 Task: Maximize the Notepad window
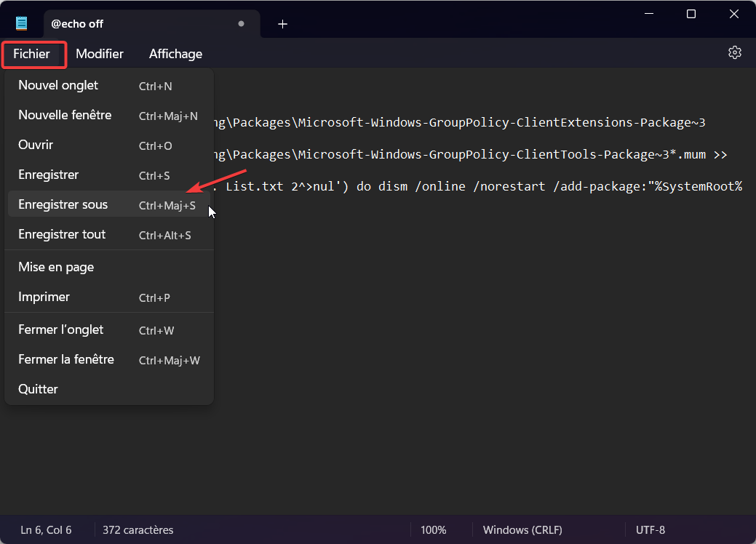[691, 14]
